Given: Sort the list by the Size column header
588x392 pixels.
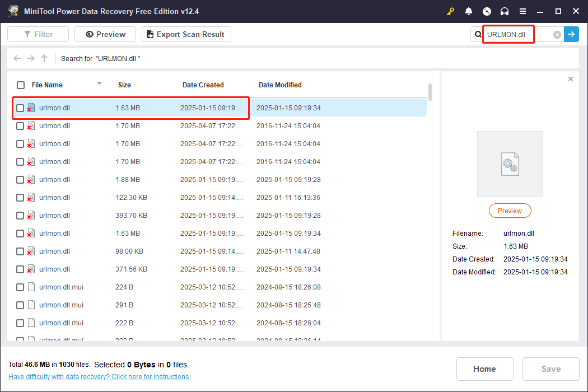Looking at the screenshot, I should [124, 85].
